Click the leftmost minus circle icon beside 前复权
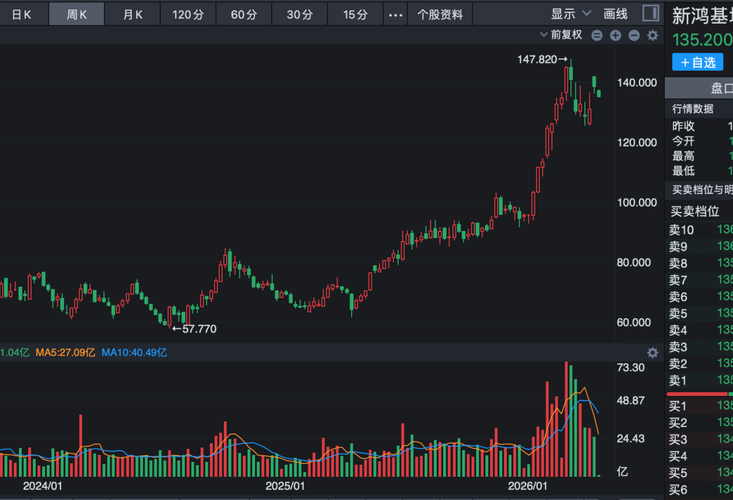Viewport: 733px width, 500px height. click(597, 35)
